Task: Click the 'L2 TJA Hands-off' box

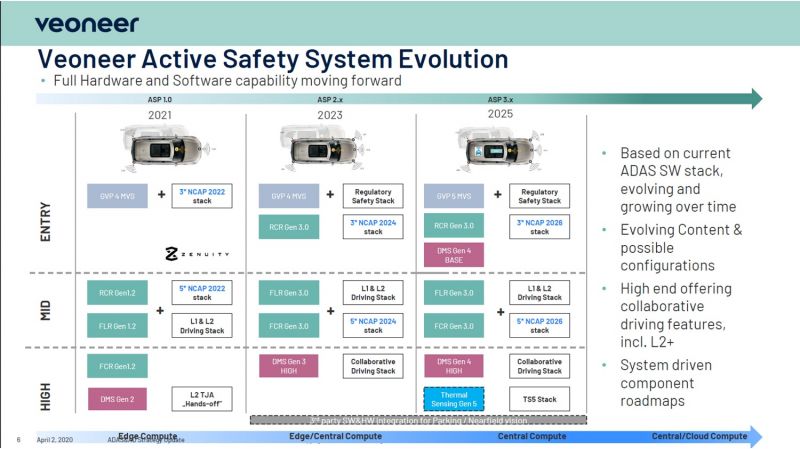Action: [x=202, y=399]
